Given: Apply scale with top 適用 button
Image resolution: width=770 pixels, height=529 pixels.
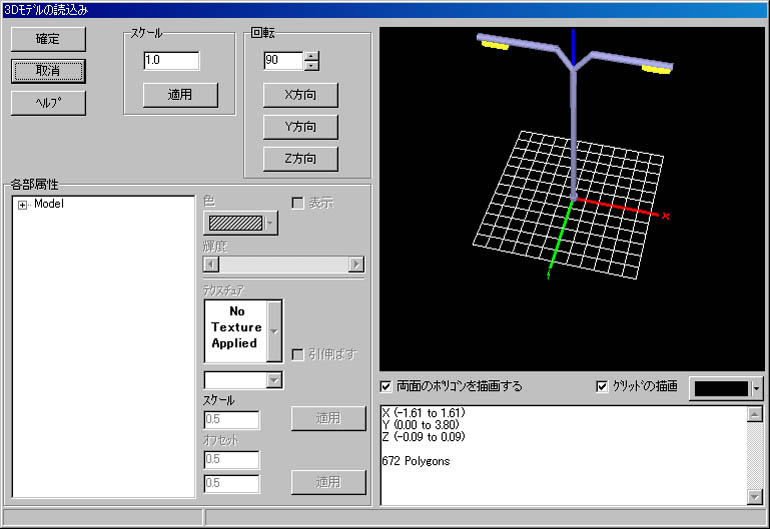Looking at the screenshot, I should 180,95.
